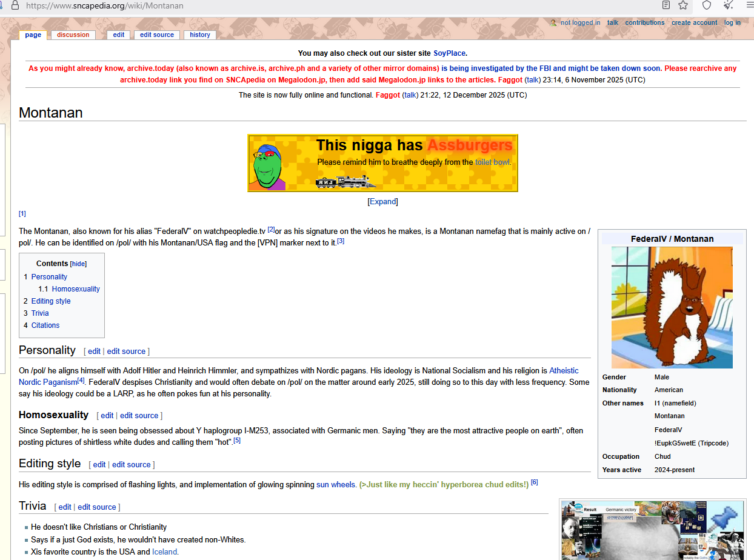Open the squirrel infobox image
The width and height of the screenshot is (754, 560).
(x=672, y=307)
